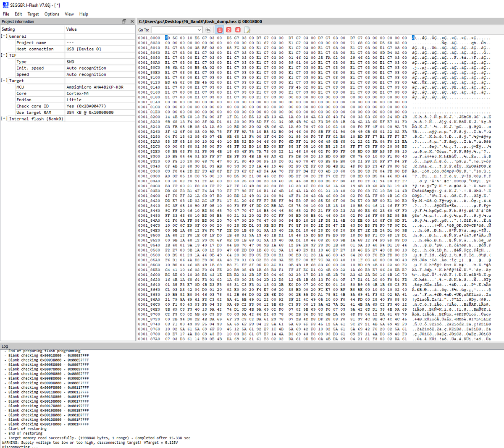Screen dimensions: 504x448
Task: Open the View menu
Action: click(69, 14)
